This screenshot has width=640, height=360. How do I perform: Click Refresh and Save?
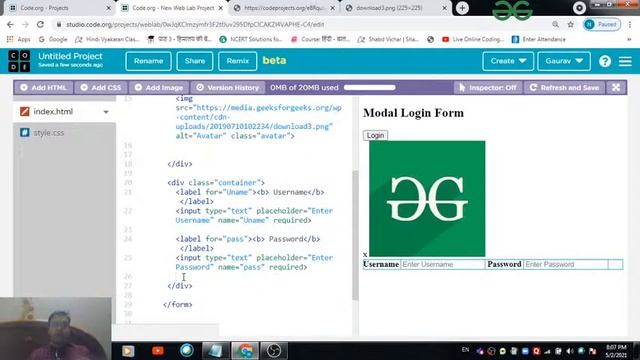(564, 87)
